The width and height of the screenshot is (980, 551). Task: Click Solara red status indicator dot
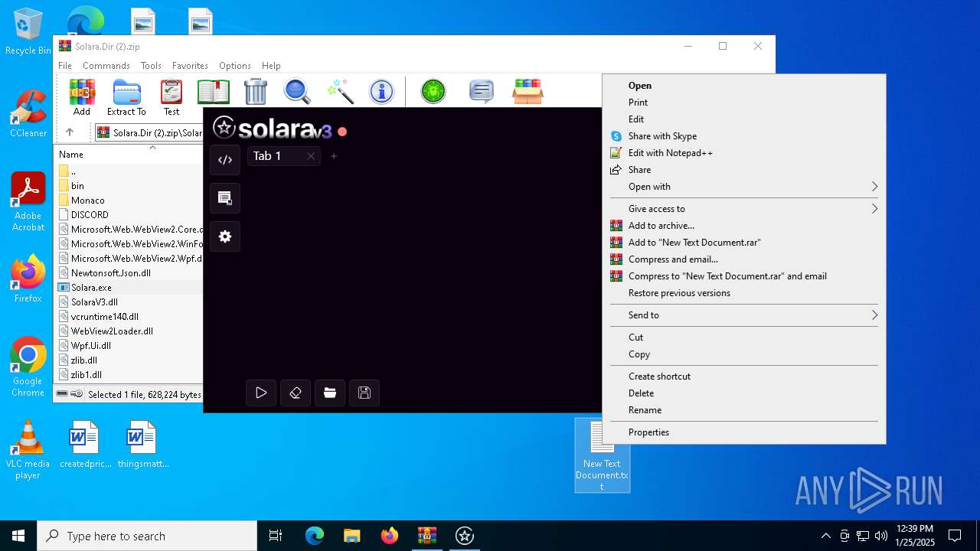[x=342, y=132]
